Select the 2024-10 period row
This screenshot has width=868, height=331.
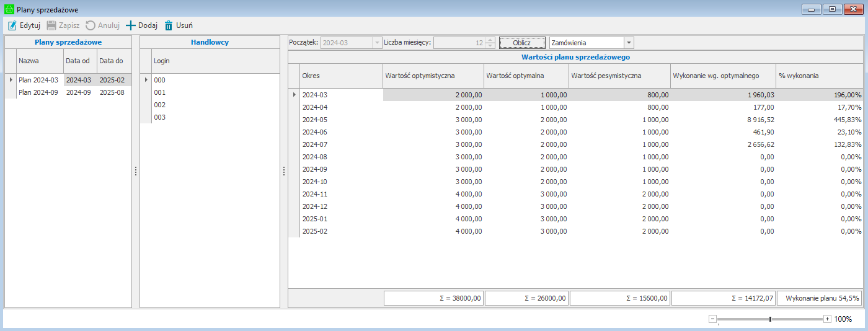coord(576,182)
